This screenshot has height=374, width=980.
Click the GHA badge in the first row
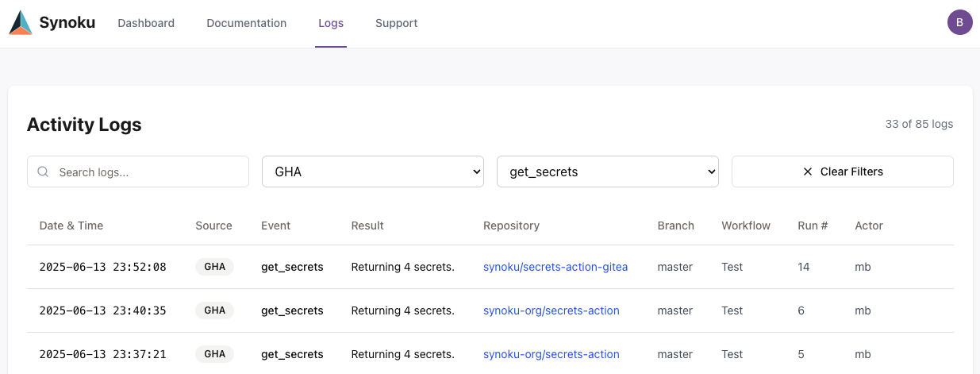214,267
